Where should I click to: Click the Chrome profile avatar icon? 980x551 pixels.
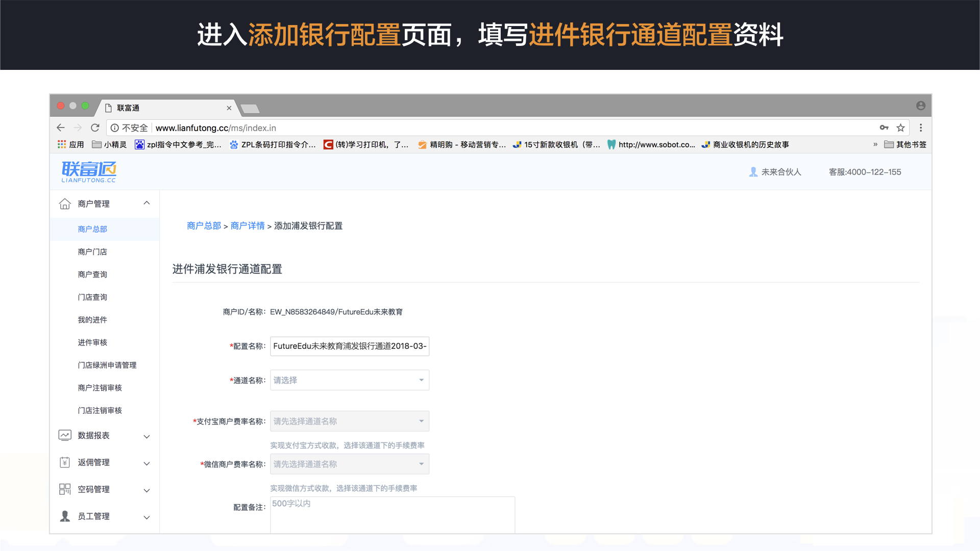[921, 106]
